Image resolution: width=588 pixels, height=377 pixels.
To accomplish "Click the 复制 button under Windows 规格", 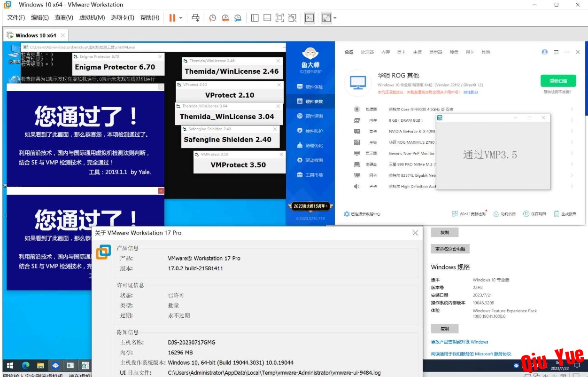I will point(444,329).
